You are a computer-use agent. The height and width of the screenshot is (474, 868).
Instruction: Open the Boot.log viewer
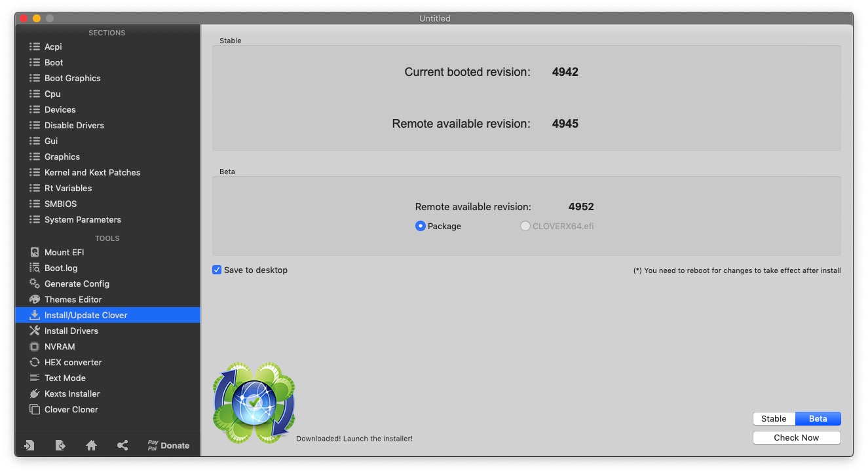(61, 268)
